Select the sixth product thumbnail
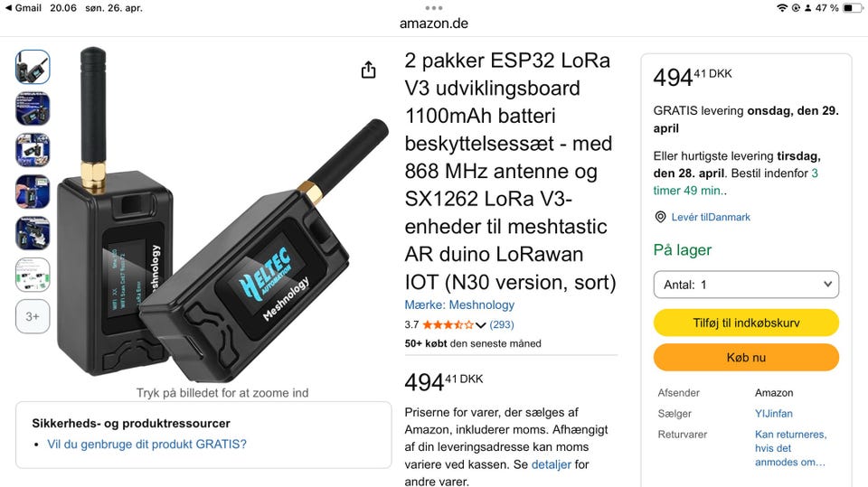This screenshot has width=868, height=487. point(33,275)
